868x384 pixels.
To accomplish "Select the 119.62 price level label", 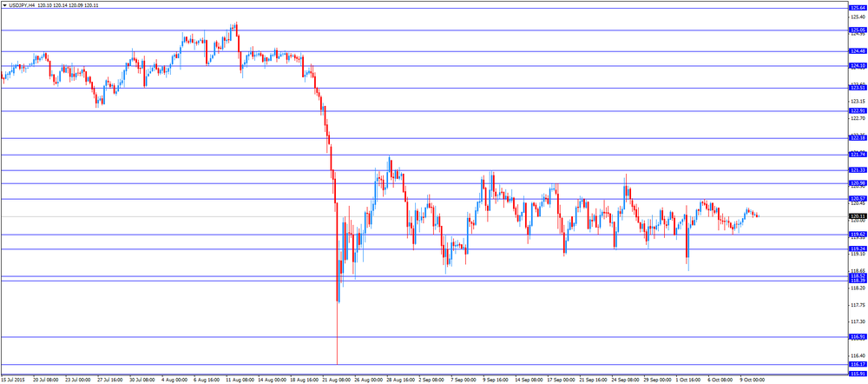I will (858, 235).
